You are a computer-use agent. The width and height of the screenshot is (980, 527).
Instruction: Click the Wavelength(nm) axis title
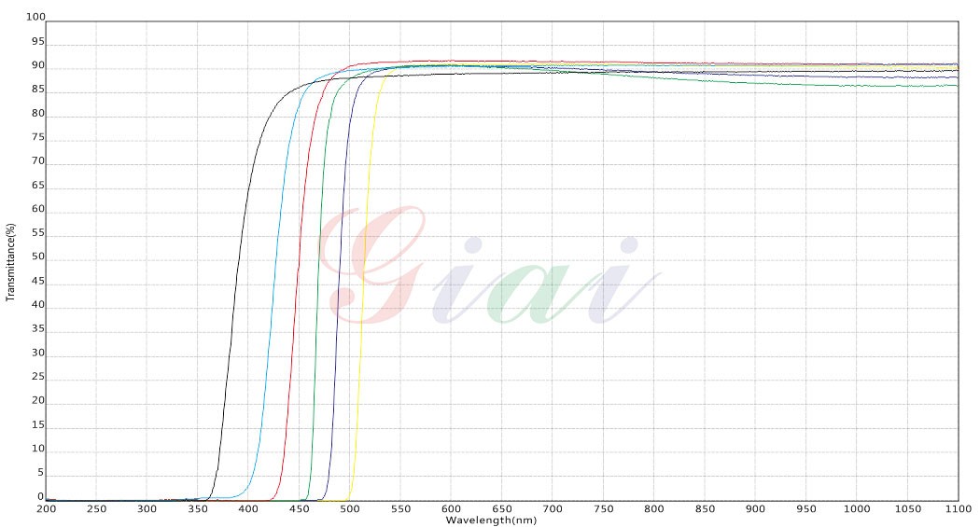click(490, 520)
